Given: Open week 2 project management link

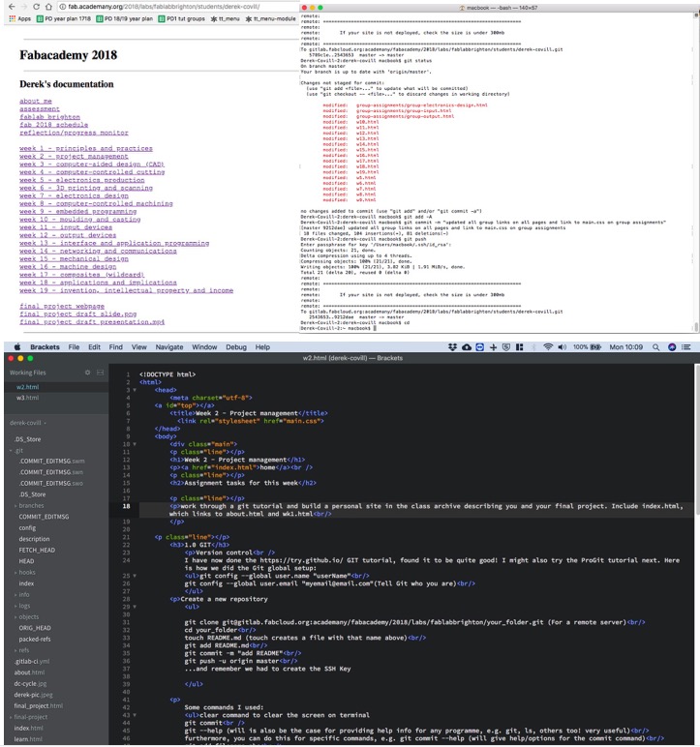Looking at the screenshot, I should [x=74, y=156].
